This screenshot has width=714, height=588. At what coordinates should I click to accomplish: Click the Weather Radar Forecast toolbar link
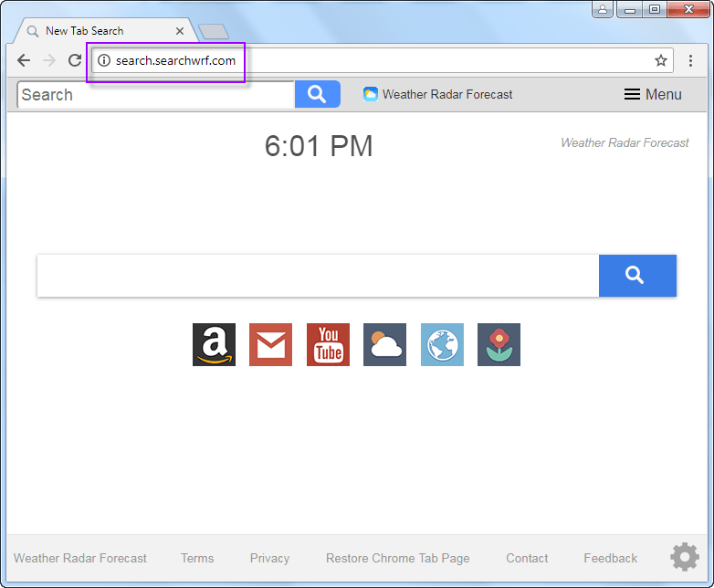click(437, 94)
